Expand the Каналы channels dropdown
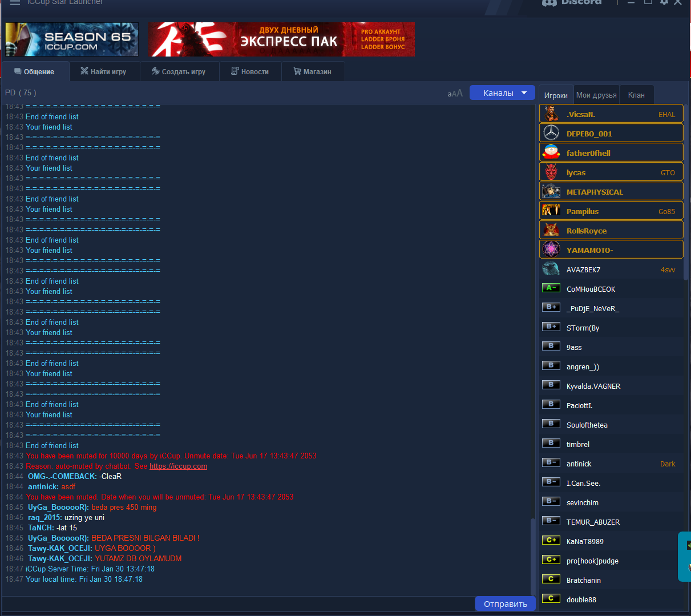This screenshot has height=616, width=691. 502,92
